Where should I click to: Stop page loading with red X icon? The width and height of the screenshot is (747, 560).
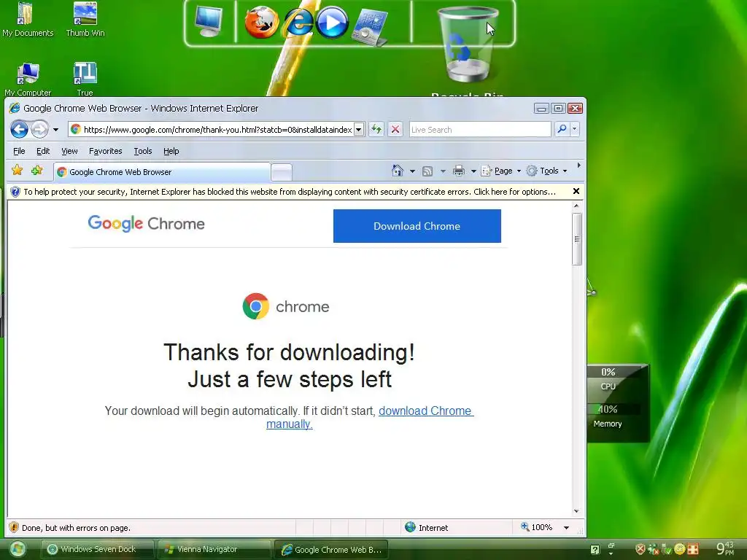(x=395, y=129)
